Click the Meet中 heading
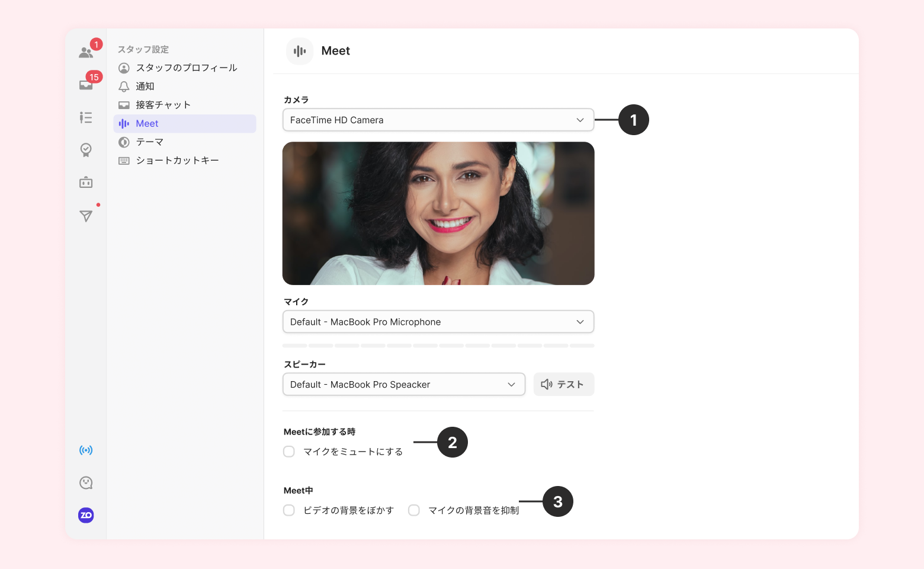924x569 pixels. click(298, 490)
